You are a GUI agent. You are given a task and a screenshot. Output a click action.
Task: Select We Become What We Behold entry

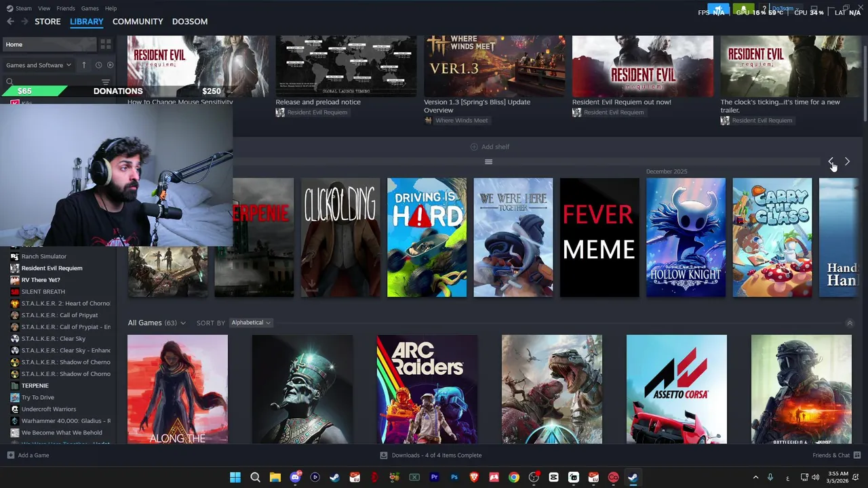(62, 432)
